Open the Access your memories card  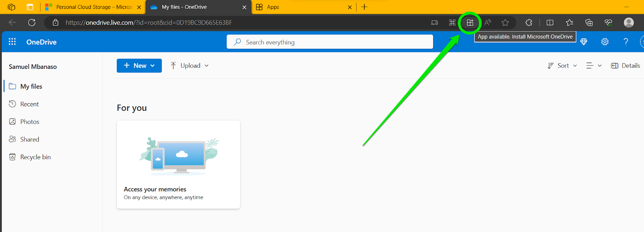point(178,164)
